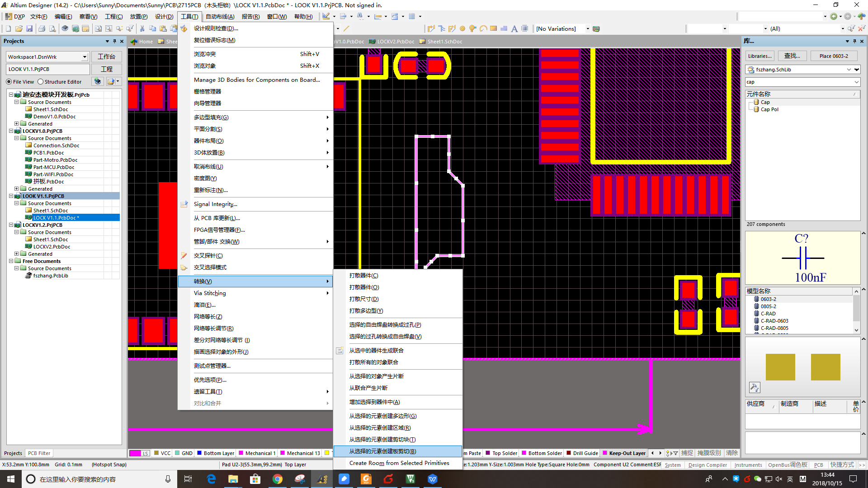Toggle the 捕捉 snap button in status bar
Viewport: 868px width, 488px height.
click(688, 453)
